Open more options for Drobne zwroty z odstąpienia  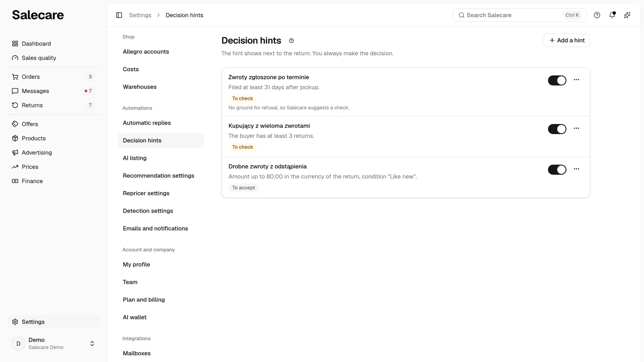click(x=577, y=169)
